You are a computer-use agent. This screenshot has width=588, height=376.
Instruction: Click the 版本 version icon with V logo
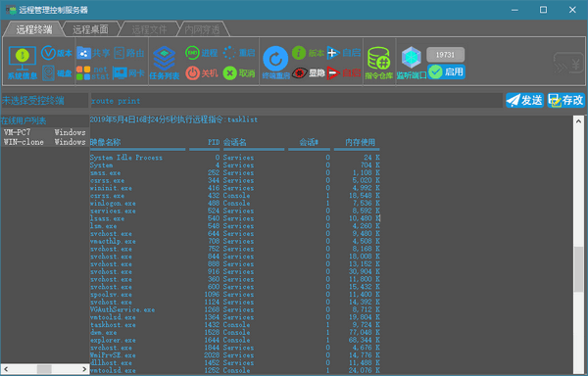pyautogui.click(x=56, y=53)
